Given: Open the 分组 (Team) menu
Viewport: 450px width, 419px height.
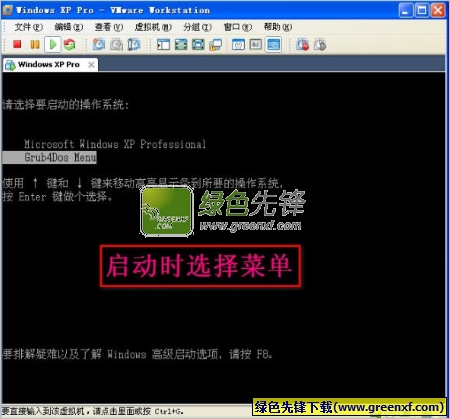Looking at the screenshot, I should click(197, 27).
